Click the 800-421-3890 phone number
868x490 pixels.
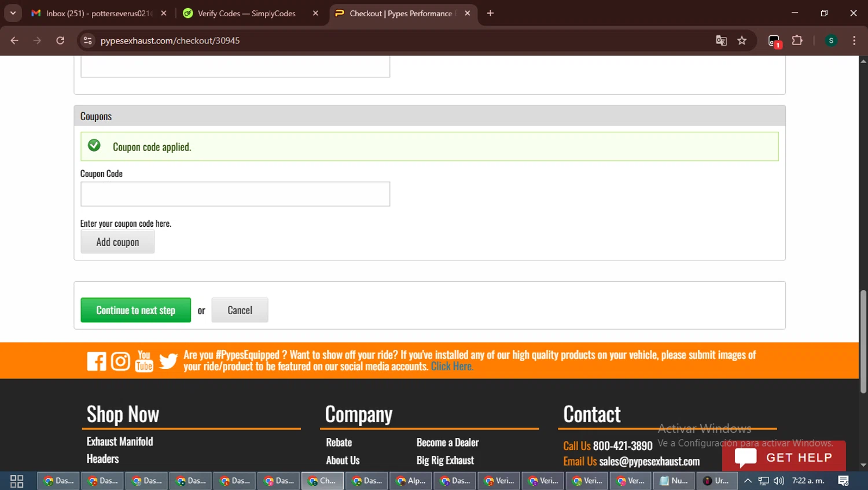tap(623, 446)
